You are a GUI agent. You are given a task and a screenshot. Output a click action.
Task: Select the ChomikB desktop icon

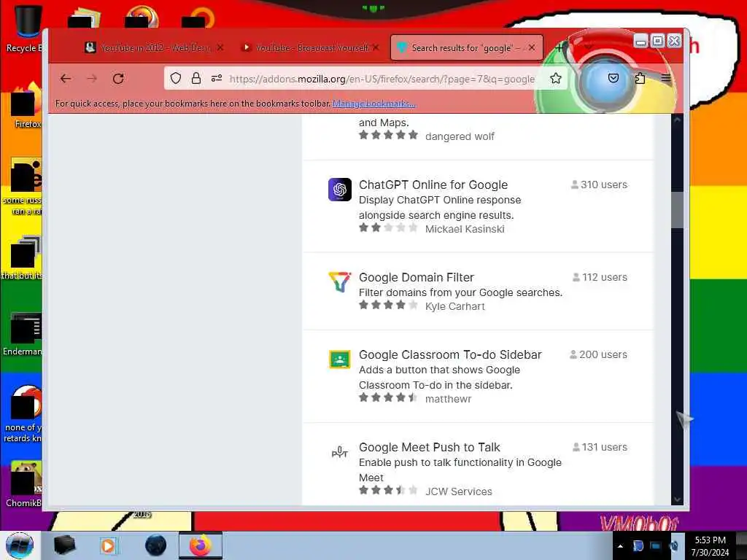tap(24, 483)
